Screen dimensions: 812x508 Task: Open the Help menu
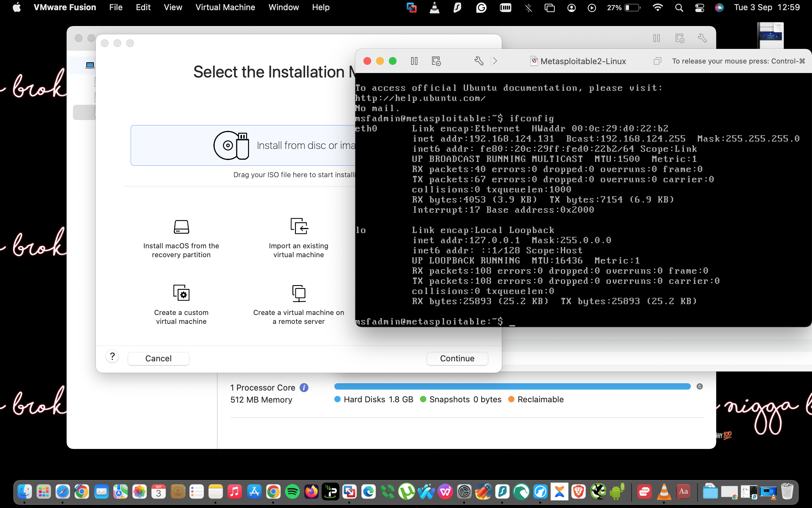click(321, 7)
